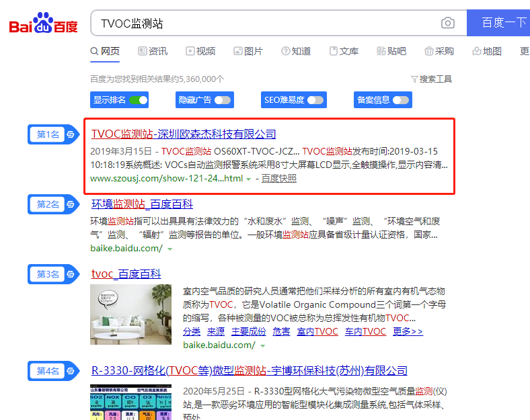Switch to the 视频 tab
530x420 pixels.
point(200,51)
